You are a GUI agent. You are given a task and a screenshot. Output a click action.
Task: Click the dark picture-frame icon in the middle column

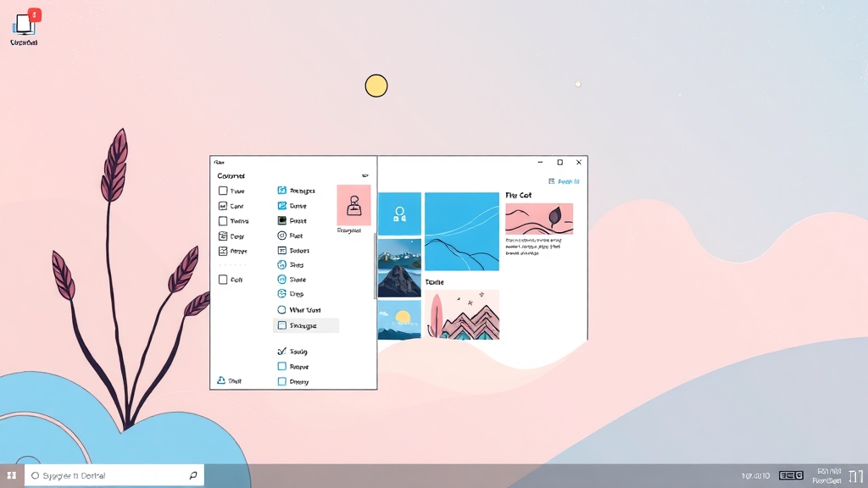tap(281, 221)
